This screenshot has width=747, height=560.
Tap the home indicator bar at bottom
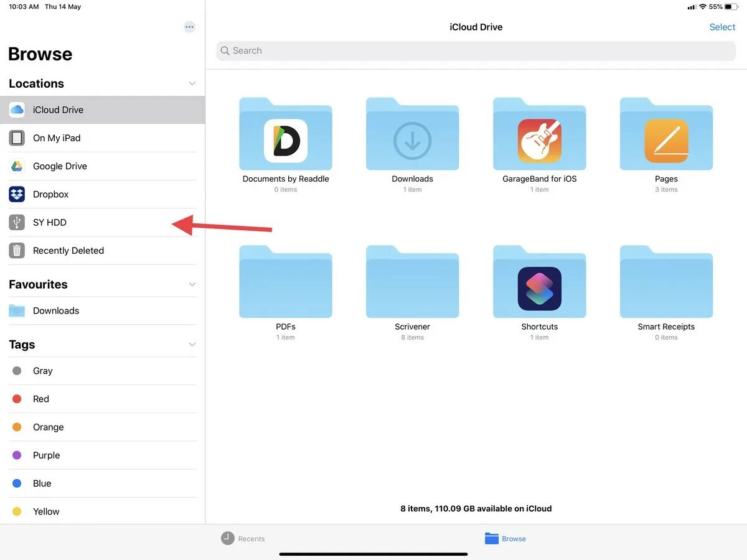(x=374, y=554)
